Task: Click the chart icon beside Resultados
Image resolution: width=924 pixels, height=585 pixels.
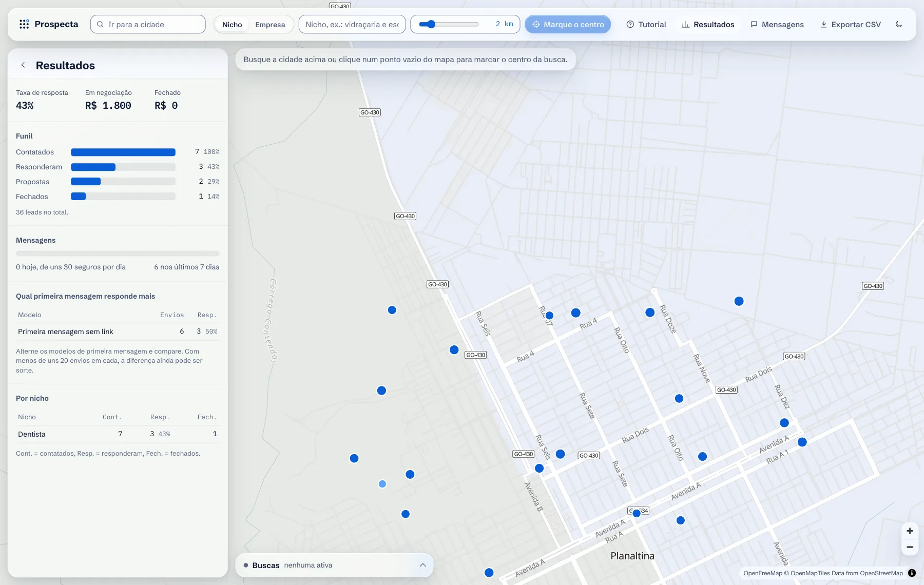Action: (x=685, y=24)
